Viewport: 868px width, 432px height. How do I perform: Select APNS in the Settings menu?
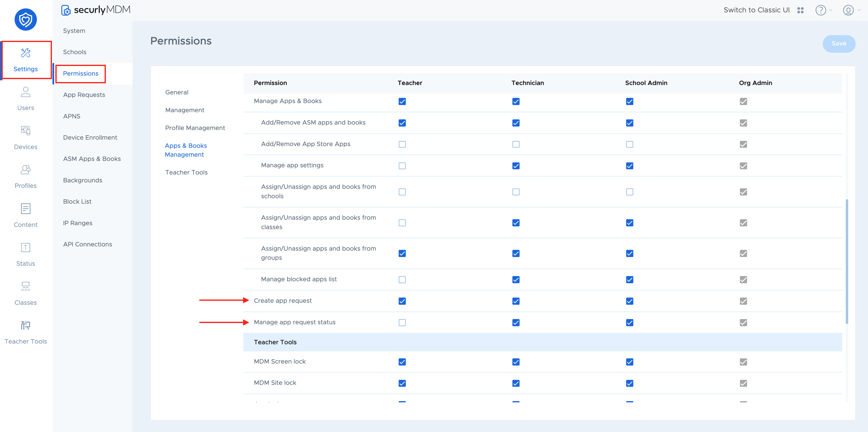pos(71,116)
